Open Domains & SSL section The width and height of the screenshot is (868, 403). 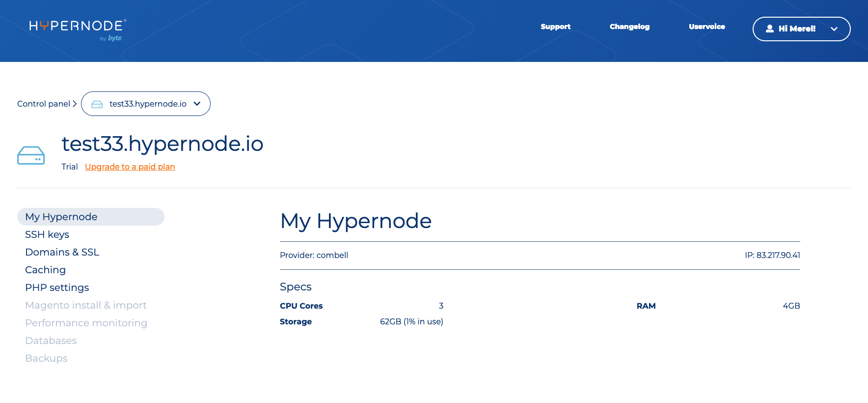click(62, 252)
